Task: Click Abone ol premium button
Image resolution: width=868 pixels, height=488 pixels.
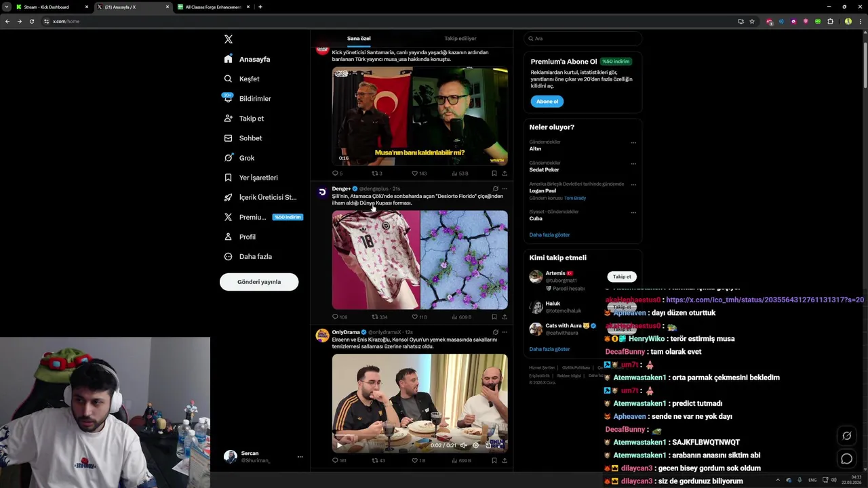Action: 547,102
